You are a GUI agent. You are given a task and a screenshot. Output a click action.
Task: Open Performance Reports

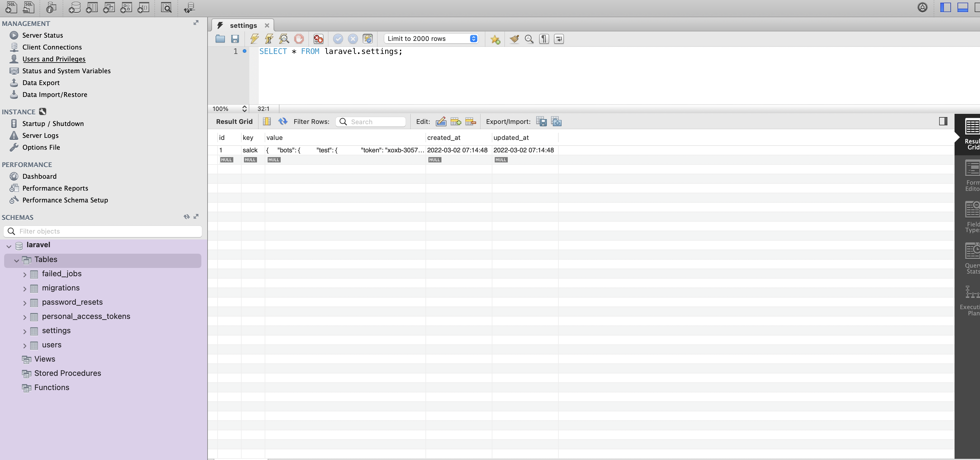click(x=55, y=188)
